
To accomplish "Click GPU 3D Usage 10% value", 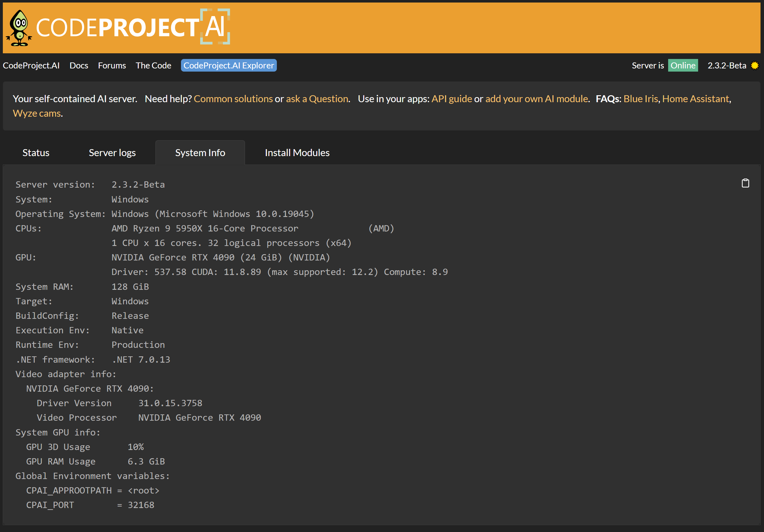I will coord(136,447).
